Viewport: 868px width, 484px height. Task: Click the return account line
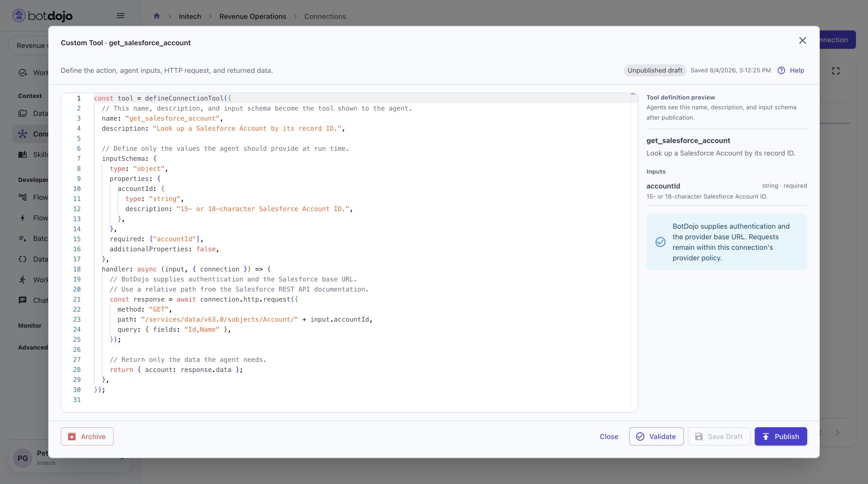pos(176,369)
